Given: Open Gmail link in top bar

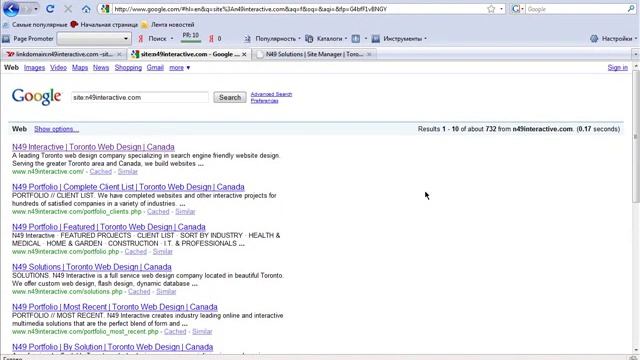Looking at the screenshot, I should coord(155,68).
